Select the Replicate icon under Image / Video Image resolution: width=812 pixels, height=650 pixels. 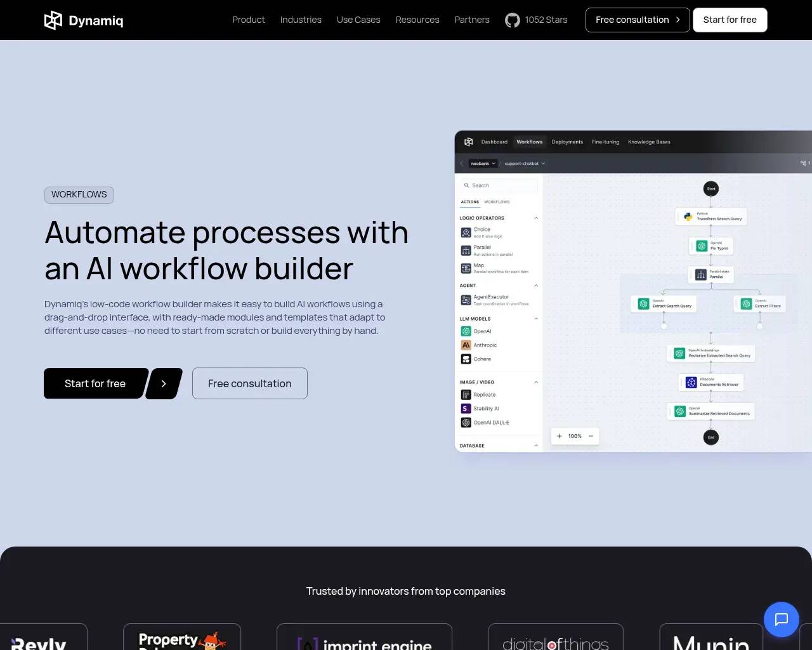click(466, 395)
